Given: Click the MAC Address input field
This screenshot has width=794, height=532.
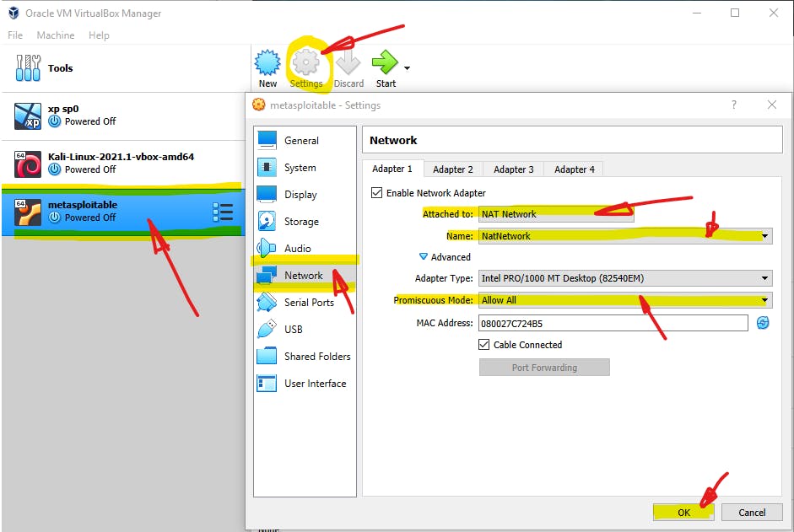Looking at the screenshot, I should tap(613, 323).
